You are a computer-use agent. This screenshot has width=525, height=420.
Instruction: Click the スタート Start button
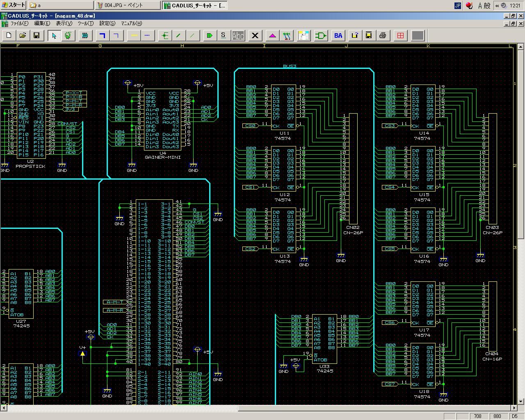coord(14,5)
